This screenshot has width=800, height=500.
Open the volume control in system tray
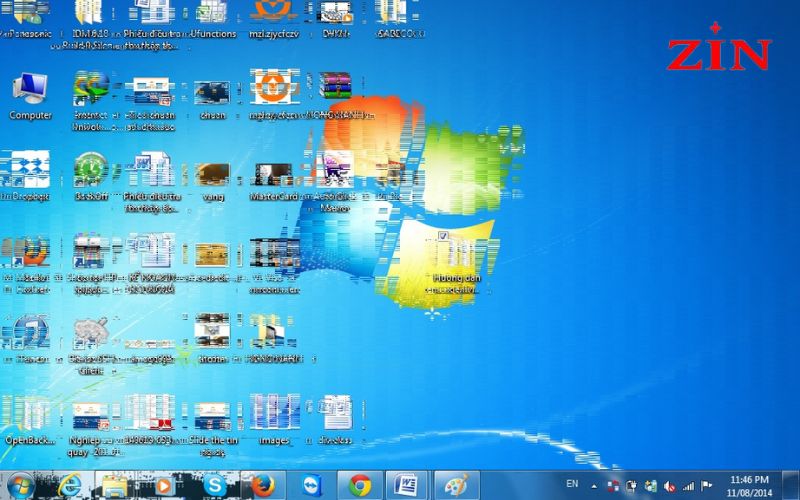[x=668, y=486]
